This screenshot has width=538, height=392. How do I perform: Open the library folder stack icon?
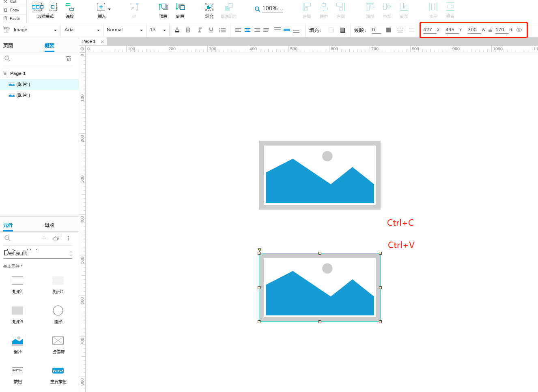coord(56,238)
